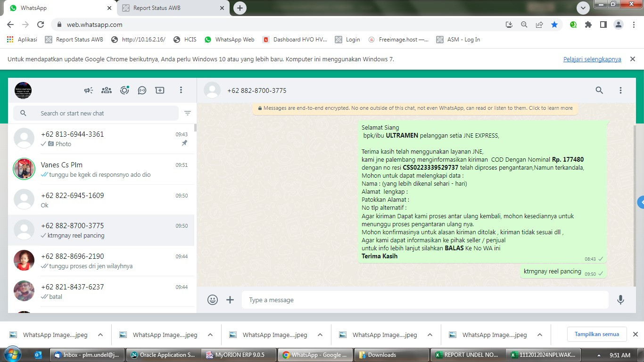The width and height of the screenshot is (644, 362).
Task: Close the downloads bar
Action: [636, 334]
